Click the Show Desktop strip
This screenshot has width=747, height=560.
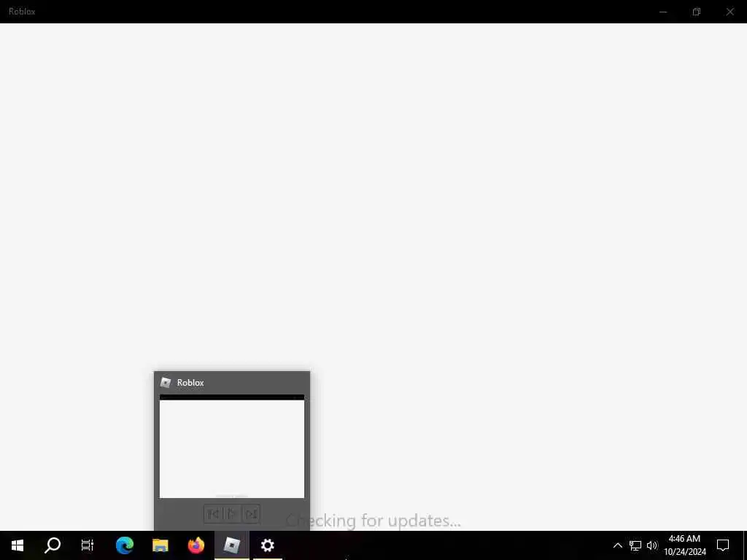click(x=745, y=545)
